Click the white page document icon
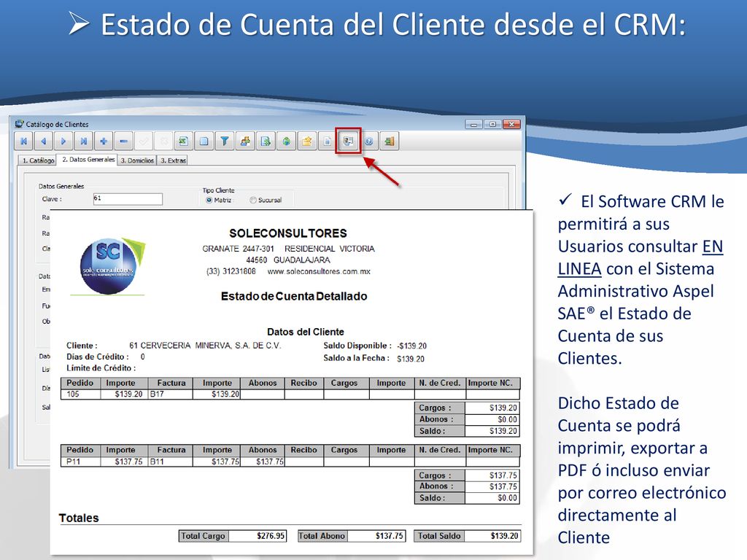The height and width of the screenshot is (560, 747). pyautogui.click(x=328, y=141)
